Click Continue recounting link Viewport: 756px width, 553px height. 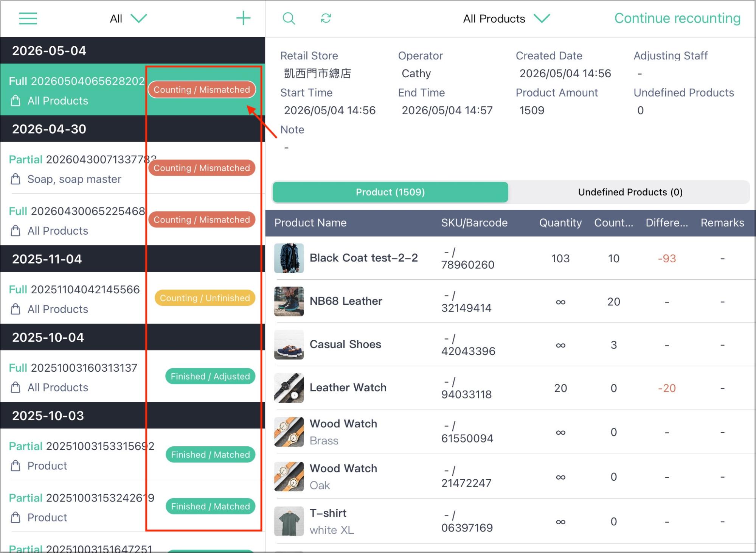pos(677,18)
